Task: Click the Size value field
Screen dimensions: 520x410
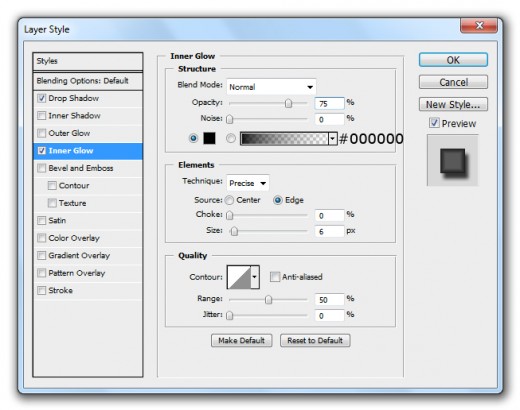Action: click(x=329, y=231)
